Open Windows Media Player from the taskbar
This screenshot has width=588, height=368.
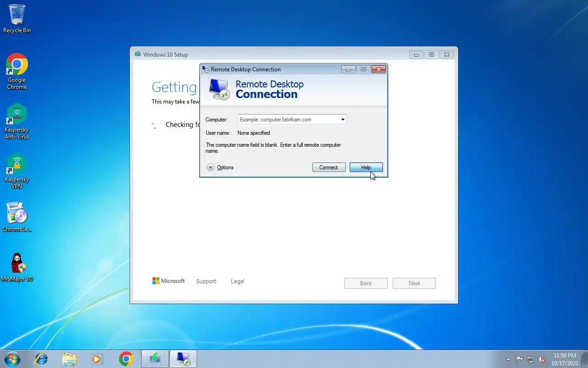coord(97,359)
